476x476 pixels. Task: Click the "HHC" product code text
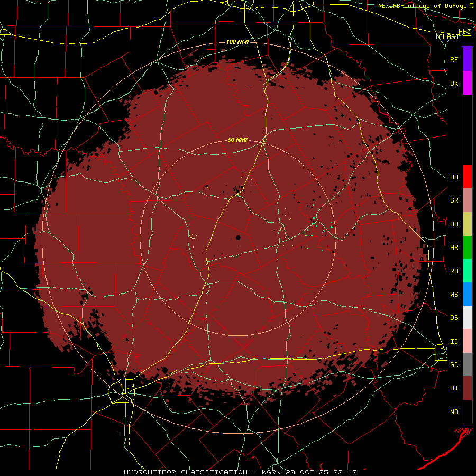(x=464, y=32)
